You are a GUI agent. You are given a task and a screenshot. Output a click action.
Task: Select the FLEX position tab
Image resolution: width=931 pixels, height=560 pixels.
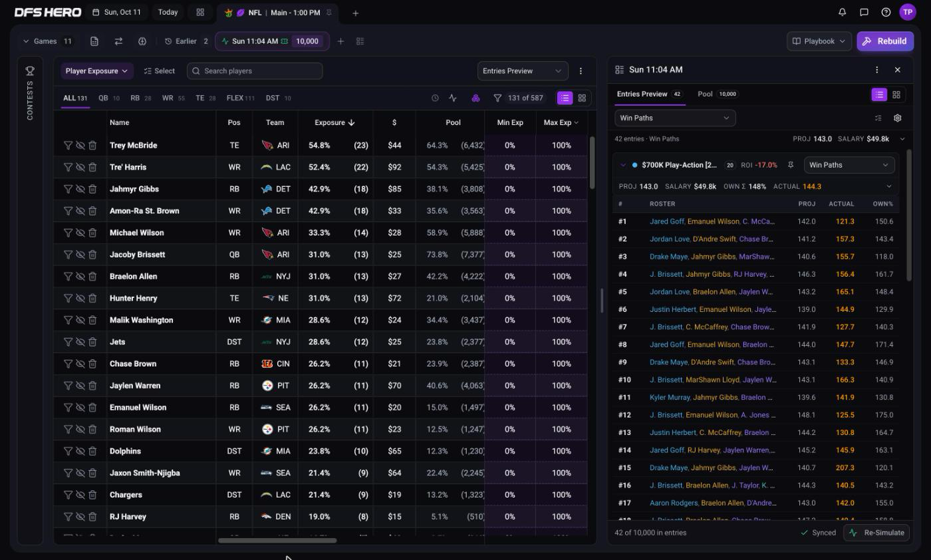[x=241, y=98]
